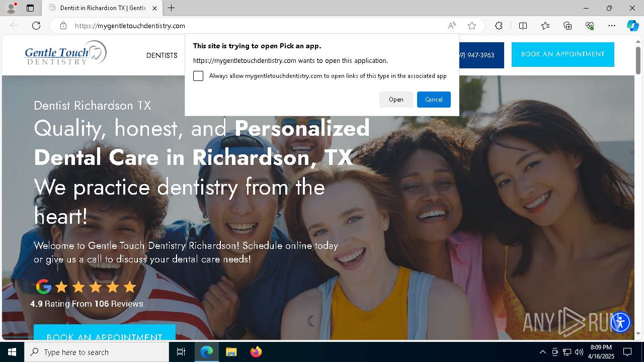Open the tab actions menu icon
Screen dimensions: 644x362
[30, 8]
